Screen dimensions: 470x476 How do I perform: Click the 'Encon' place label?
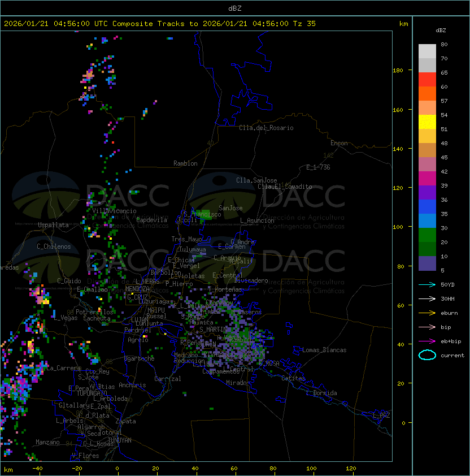(339, 143)
